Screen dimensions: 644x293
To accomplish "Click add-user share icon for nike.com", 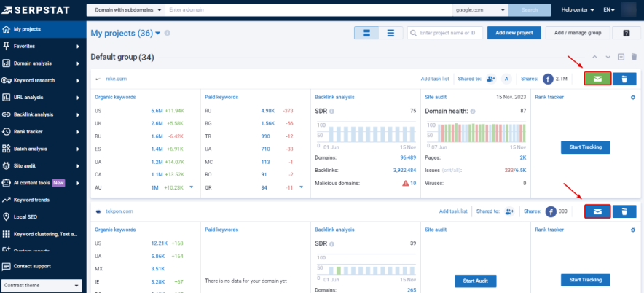I will tap(491, 79).
